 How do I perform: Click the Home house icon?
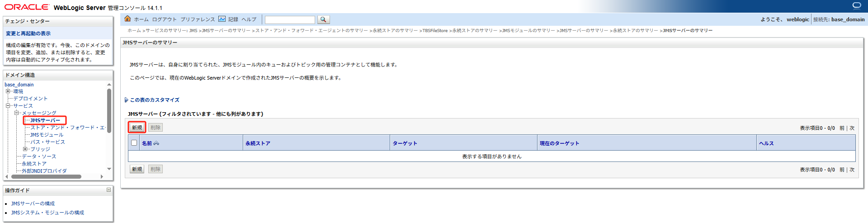[127, 19]
